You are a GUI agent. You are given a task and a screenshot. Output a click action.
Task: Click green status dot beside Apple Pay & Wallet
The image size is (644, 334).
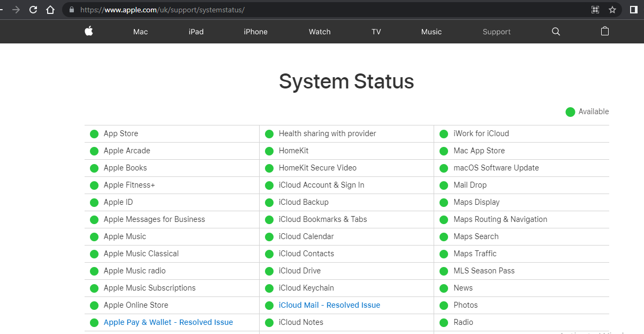[x=94, y=323]
